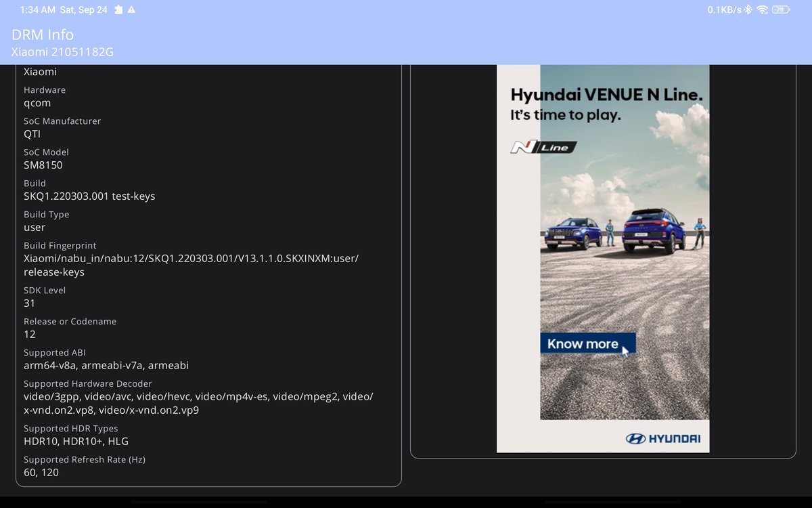Tap the Wi-Fi signal icon

(763, 9)
